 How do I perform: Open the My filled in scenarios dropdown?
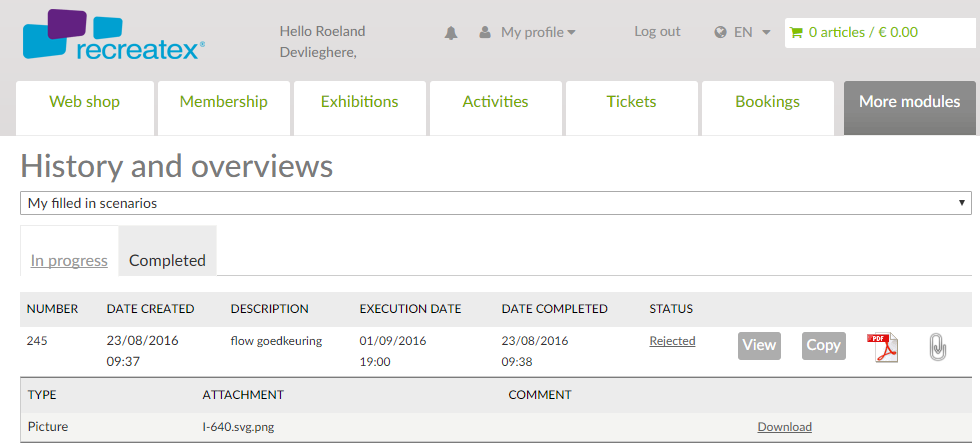point(496,203)
